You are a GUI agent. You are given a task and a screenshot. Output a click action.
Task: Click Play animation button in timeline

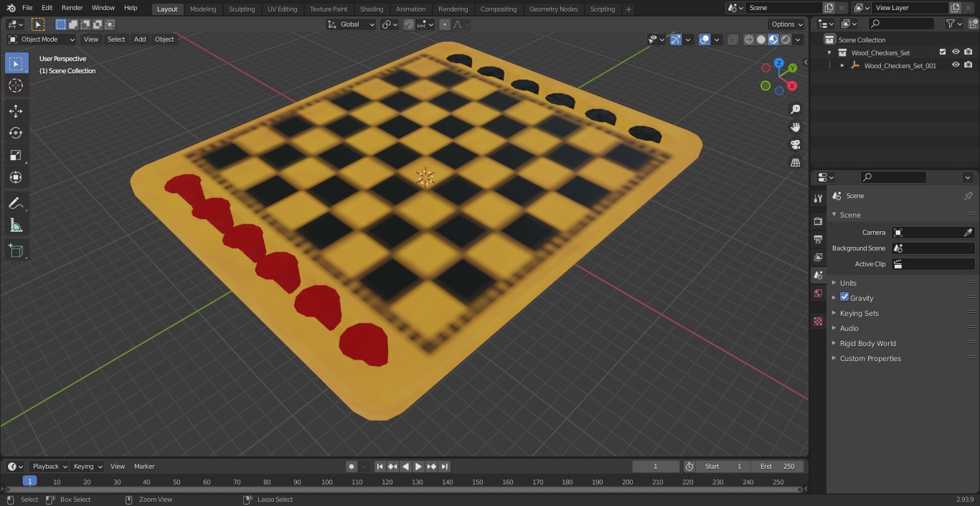coord(418,467)
